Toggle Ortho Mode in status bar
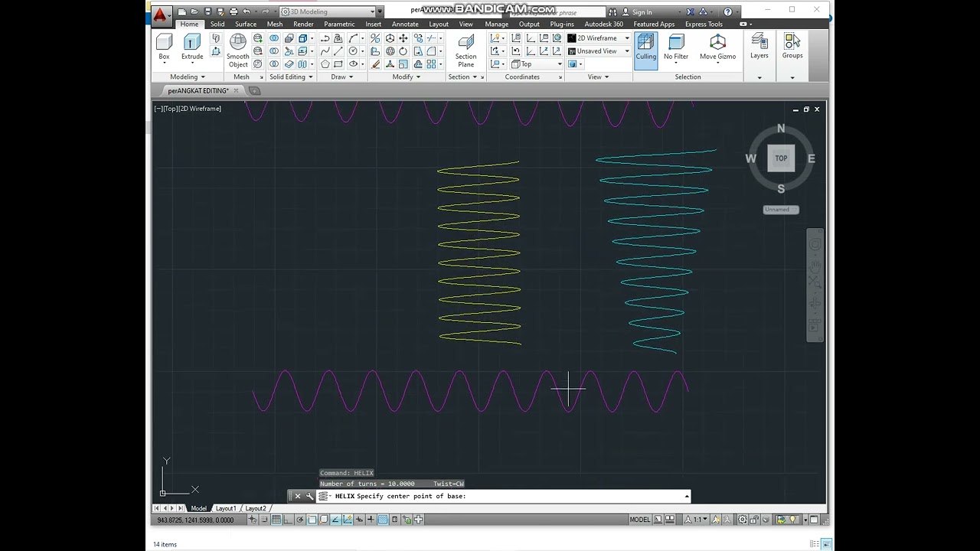 tap(288, 520)
